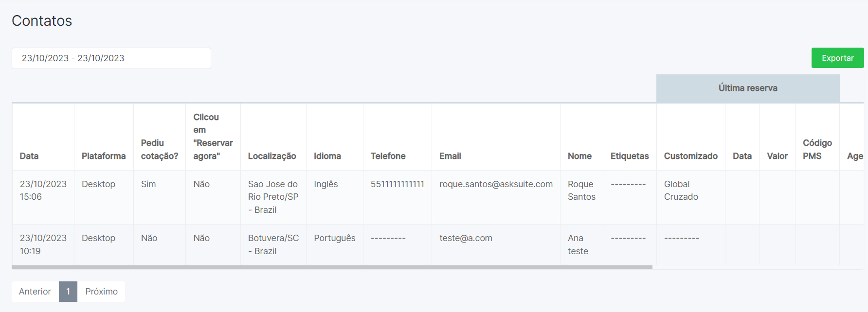Go to the Próximo page
This screenshot has height=312, width=868.
[101, 292]
